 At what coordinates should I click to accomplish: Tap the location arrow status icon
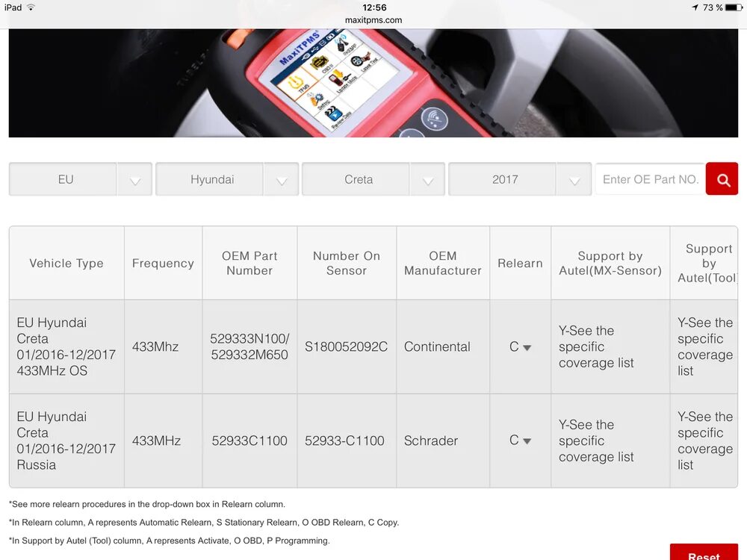(x=695, y=7)
